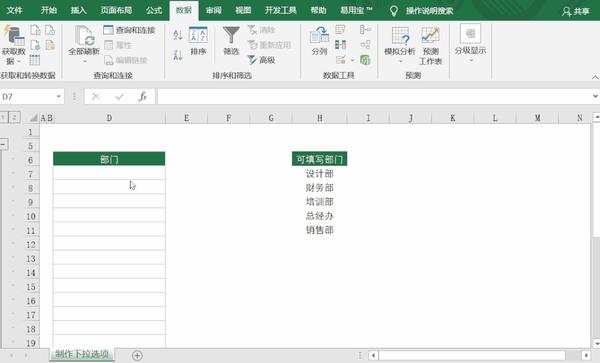
Task: Switch to the 公式 (Formulas) tab
Action: pyautogui.click(x=154, y=10)
